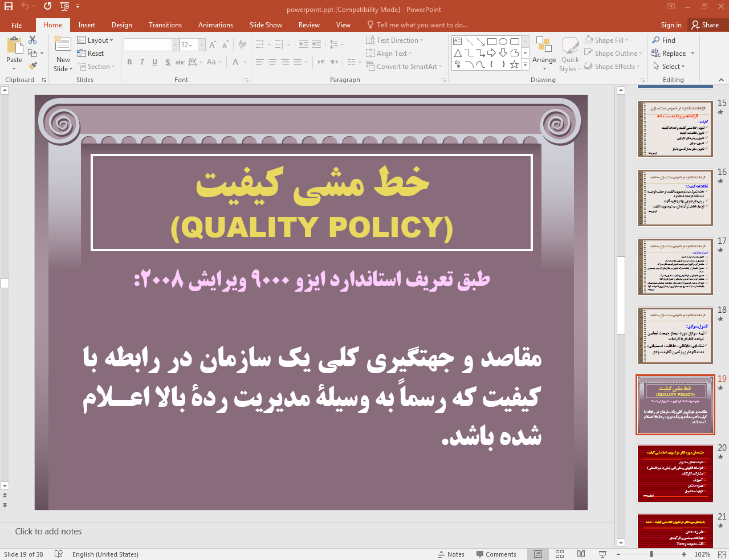Viewport: 729px width, 560px height.
Task: Toggle Align Left paragraph
Action: [x=260, y=62]
